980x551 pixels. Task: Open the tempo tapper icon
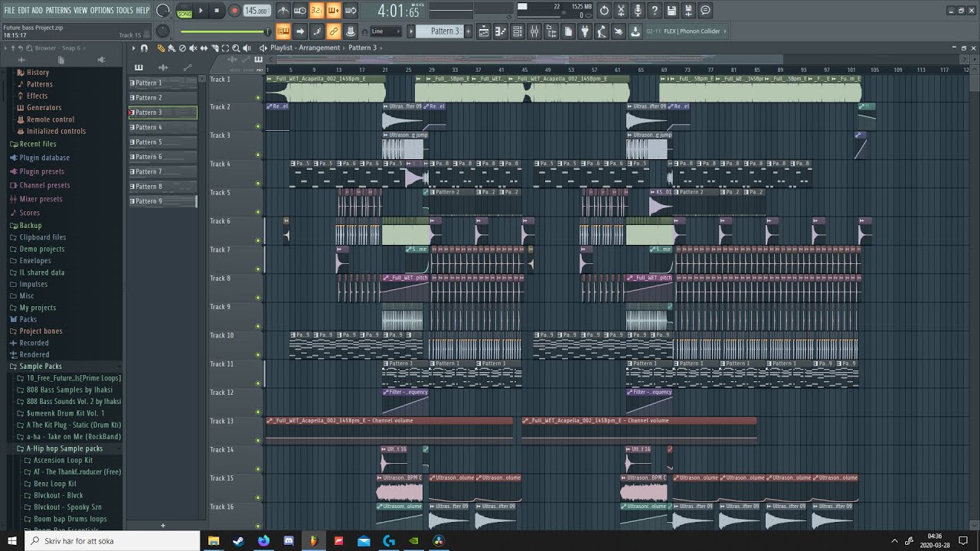[602, 31]
